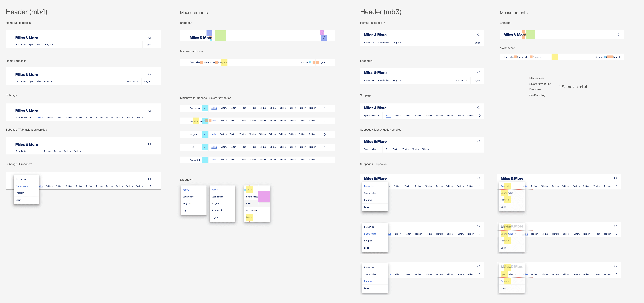Click Login link in mb4 Home Not logged in header
Screen dimensions: 644x303
148,45
